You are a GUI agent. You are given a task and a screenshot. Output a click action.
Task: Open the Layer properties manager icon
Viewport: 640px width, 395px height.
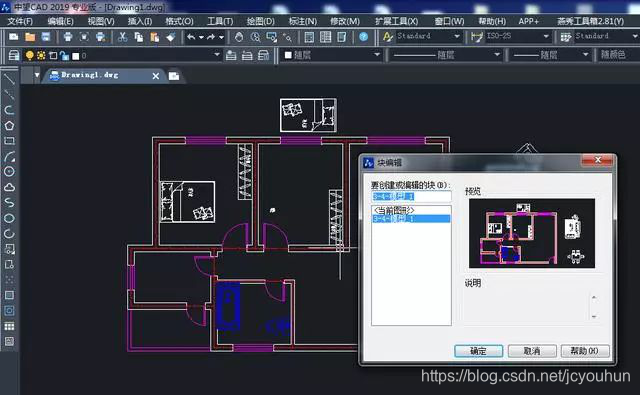(x=14, y=55)
